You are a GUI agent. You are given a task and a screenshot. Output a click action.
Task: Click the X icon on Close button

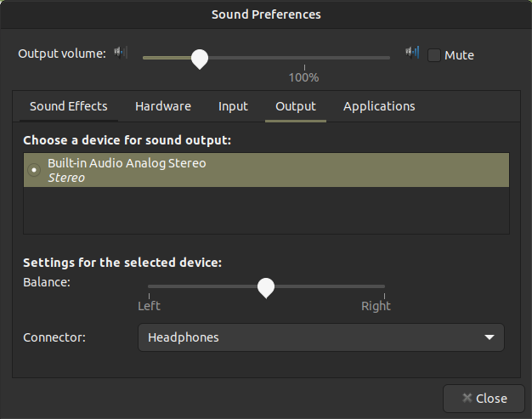point(467,398)
